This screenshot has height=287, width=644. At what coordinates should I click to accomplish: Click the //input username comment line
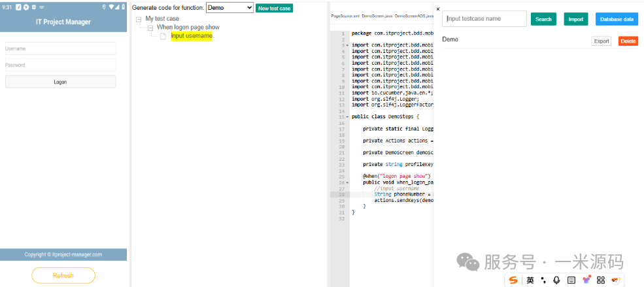397,188
